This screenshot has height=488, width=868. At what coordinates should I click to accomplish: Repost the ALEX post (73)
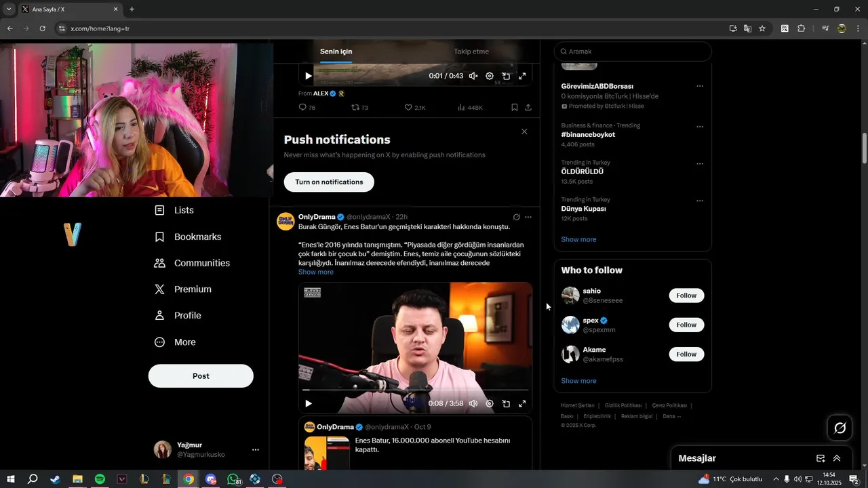(359, 108)
